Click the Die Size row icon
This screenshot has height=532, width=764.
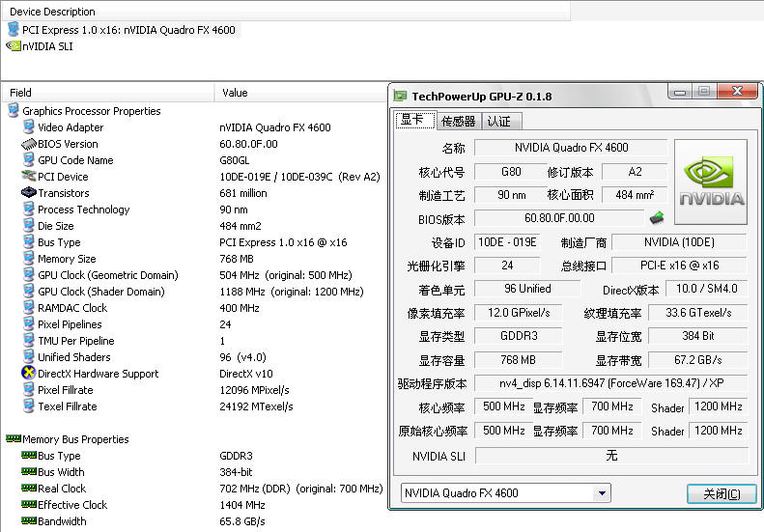tap(29, 225)
